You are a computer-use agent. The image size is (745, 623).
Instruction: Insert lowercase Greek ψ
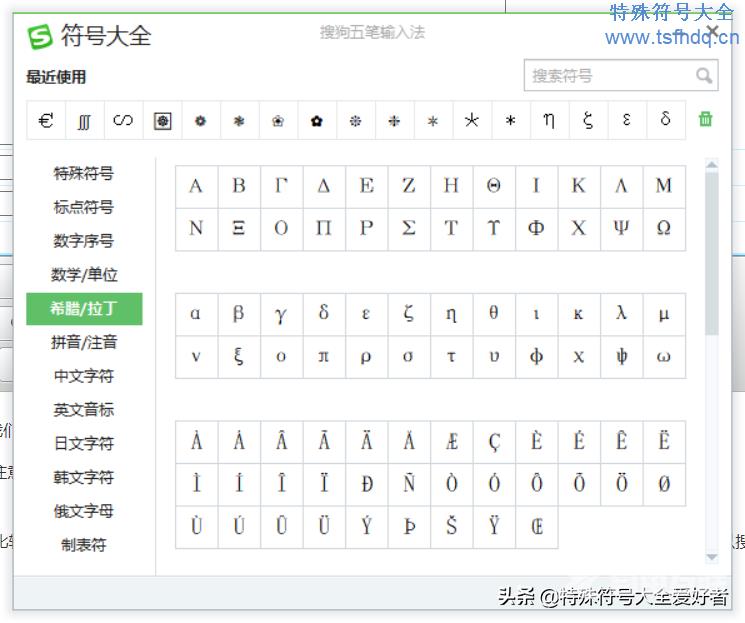621,357
